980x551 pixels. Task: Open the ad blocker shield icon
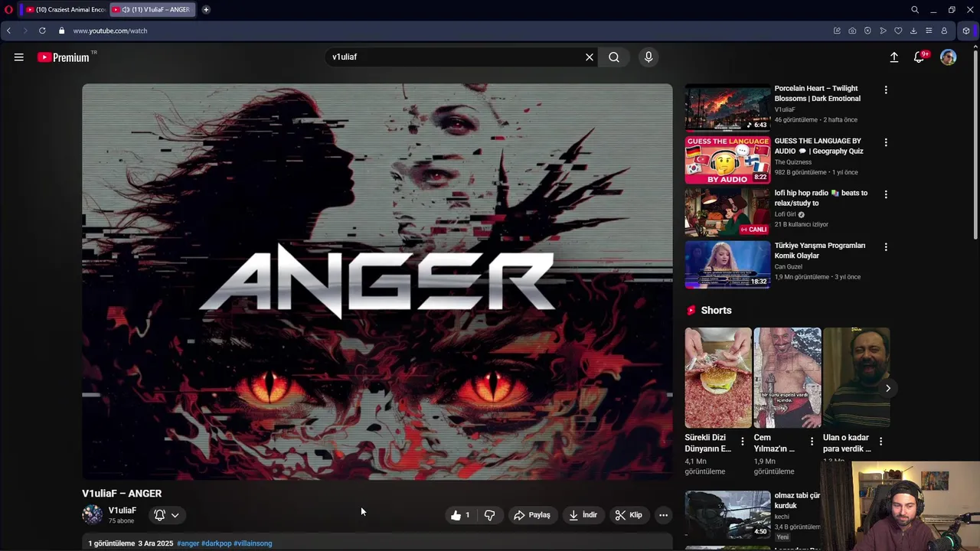coord(867,31)
